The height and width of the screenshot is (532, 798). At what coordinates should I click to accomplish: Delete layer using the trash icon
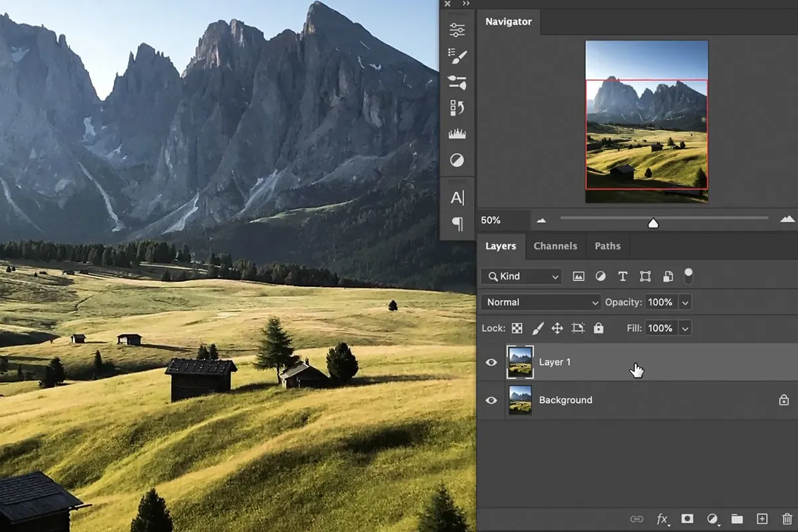pos(787,519)
